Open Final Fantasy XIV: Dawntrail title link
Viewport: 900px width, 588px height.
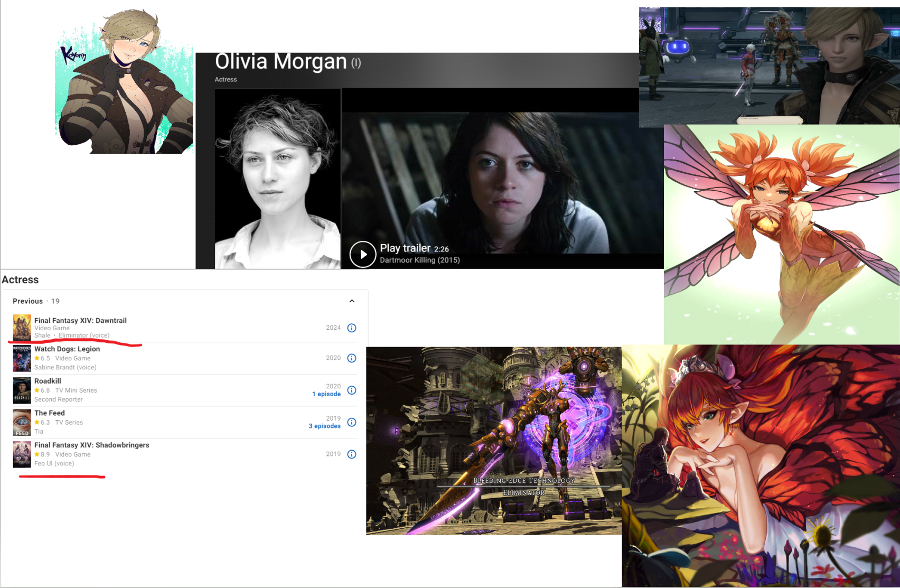(80, 320)
